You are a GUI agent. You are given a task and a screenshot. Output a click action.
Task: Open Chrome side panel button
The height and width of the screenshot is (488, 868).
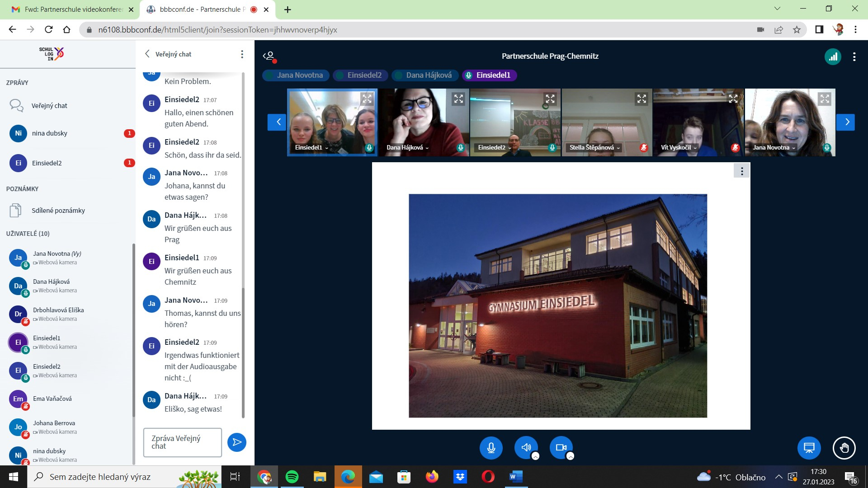[819, 30]
